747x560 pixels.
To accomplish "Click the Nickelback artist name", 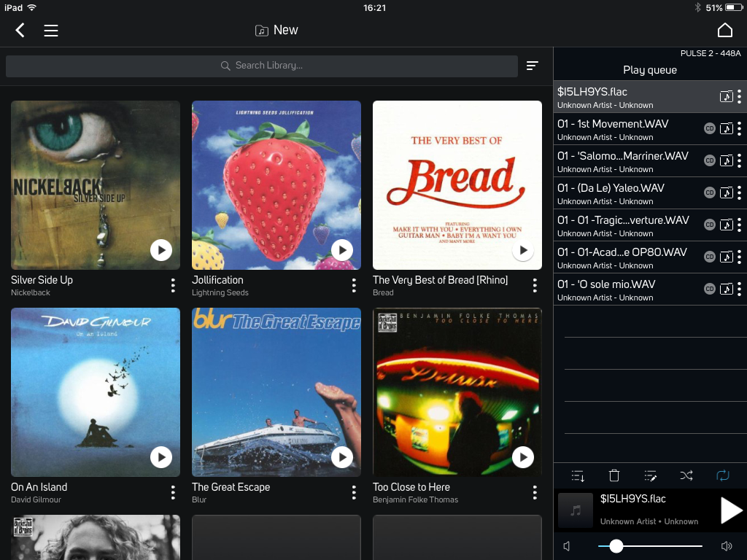I will [31, 292].
